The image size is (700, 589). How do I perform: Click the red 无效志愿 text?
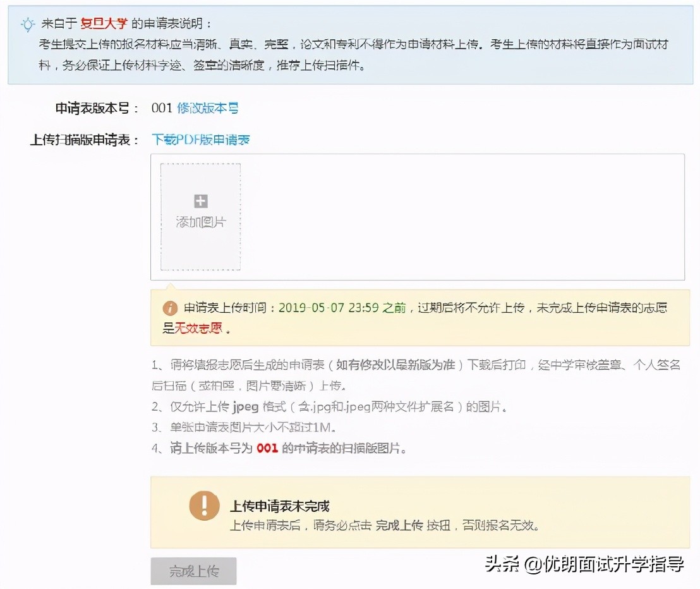pyautogui.click(x=198, y=329)
